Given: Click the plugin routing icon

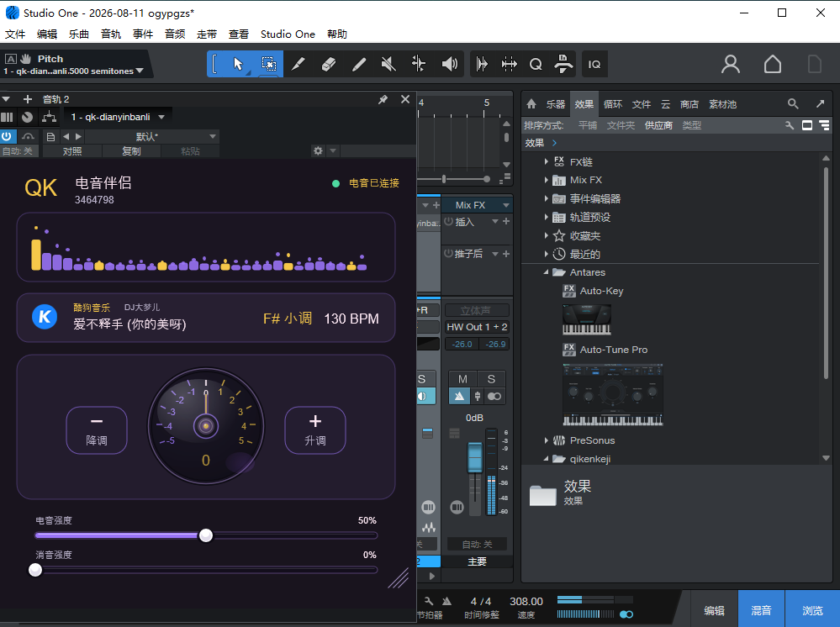Looking at the screenshot, I should 50,117.
